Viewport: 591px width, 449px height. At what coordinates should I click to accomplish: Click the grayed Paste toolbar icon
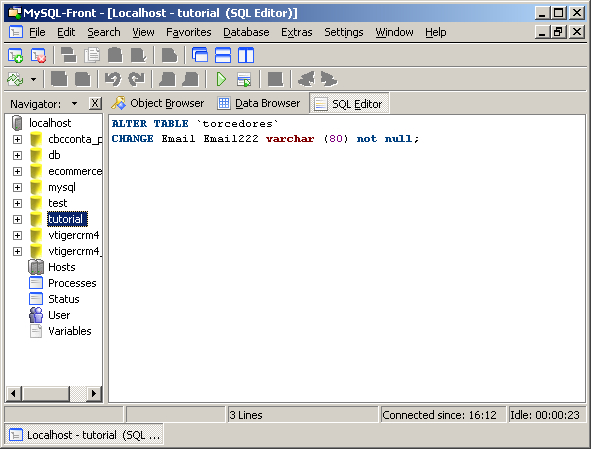[x=115, y=55]
